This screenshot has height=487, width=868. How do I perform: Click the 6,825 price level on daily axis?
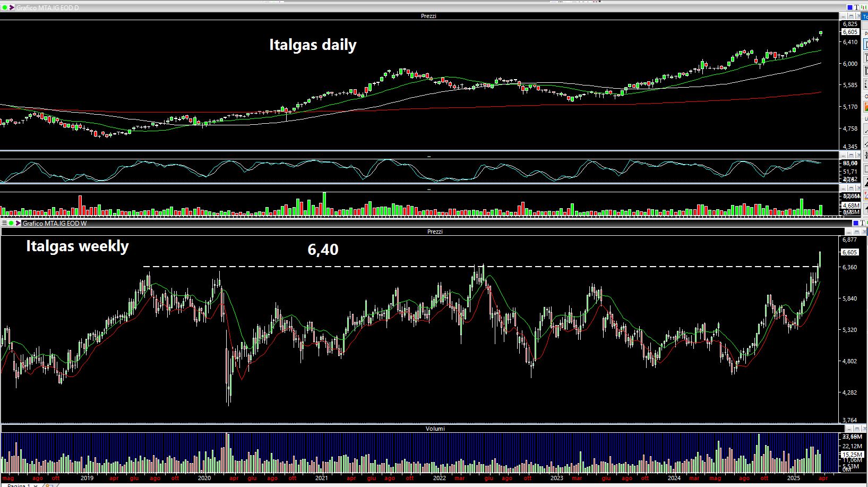[x=850, y=24]
